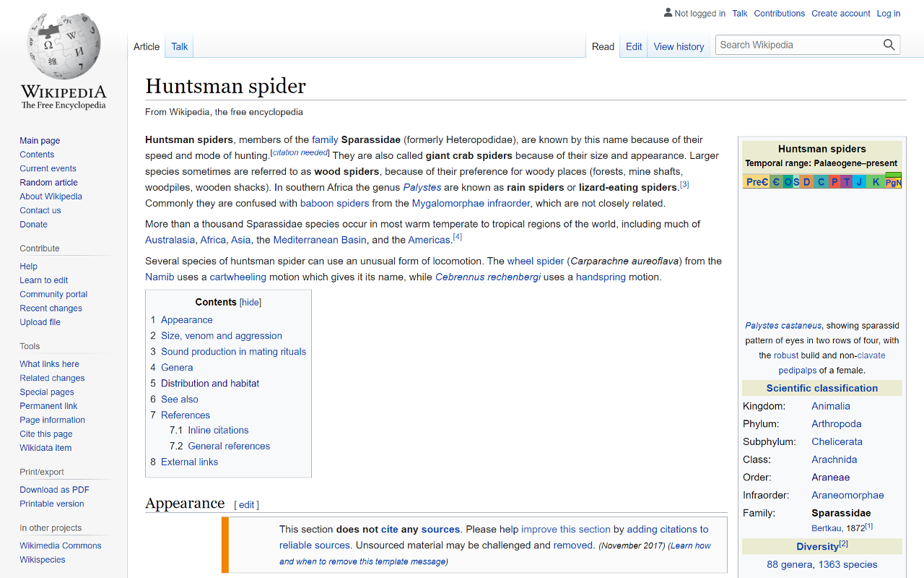The width and height of the screenshot is (924, 578).
Task: Hide the Contents table
Action: [250, 303]
